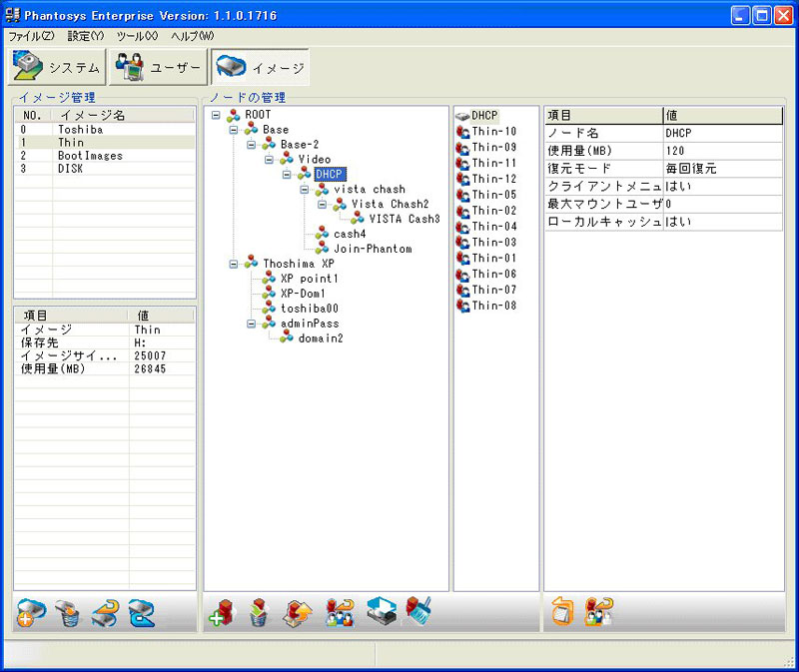Click the add new image icon with plus sign

click(x=31, y=612)
